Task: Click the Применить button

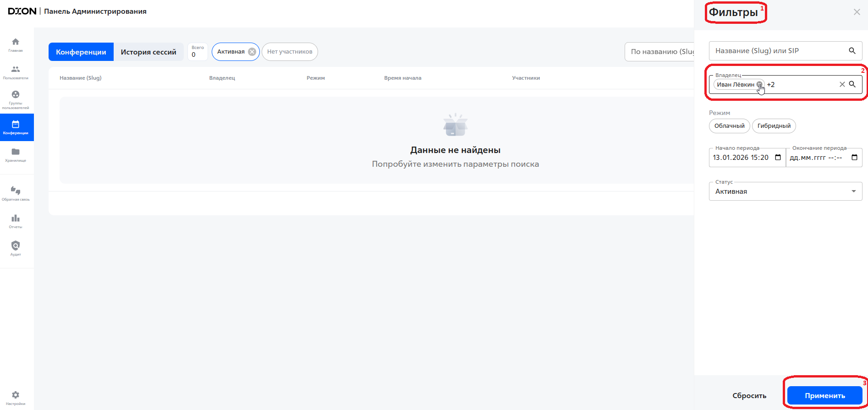Action: pos(824,396)
